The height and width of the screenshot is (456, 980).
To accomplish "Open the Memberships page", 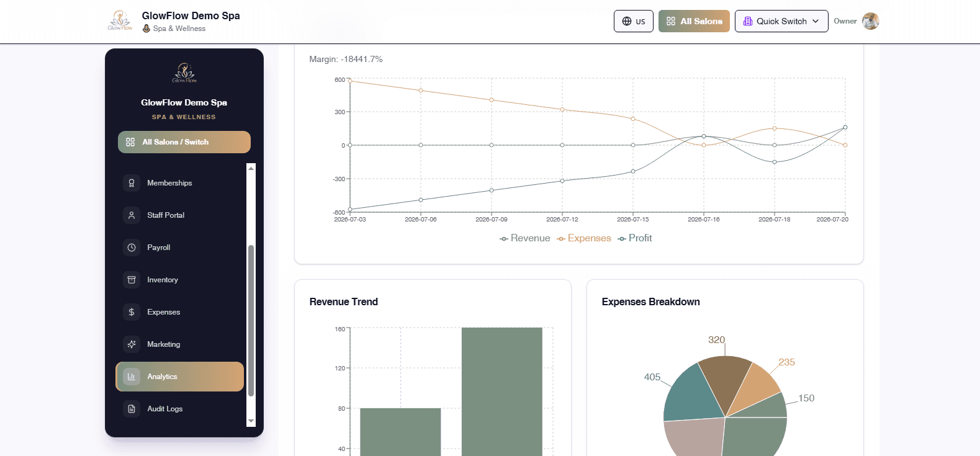I will [x=180, y=183].
